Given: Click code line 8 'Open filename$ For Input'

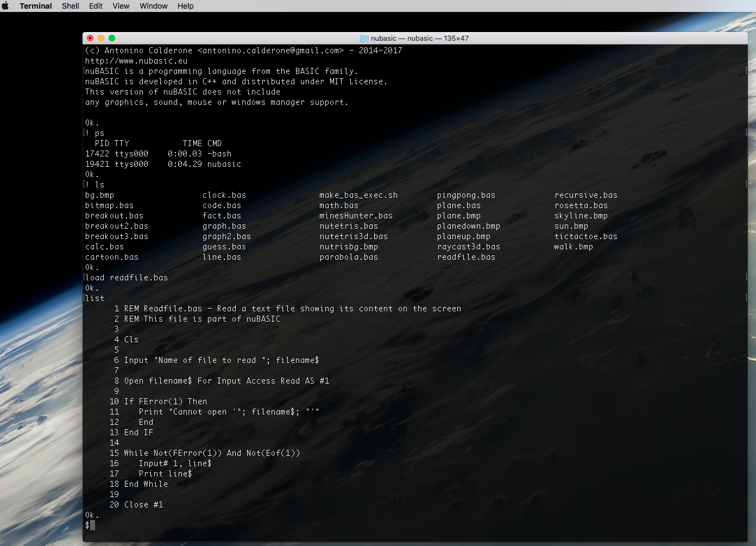Looking at the screenshot, I should (x=222, y=381).
